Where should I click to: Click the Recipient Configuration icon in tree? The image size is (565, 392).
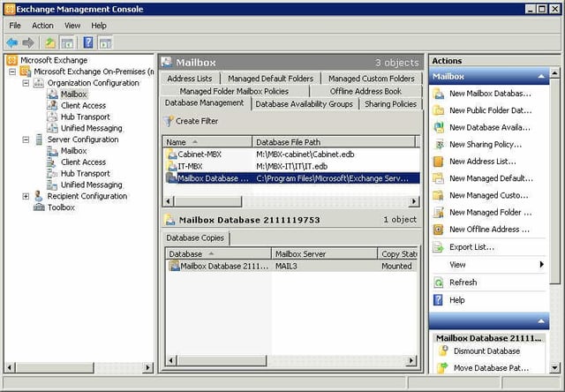coord(38,196)
